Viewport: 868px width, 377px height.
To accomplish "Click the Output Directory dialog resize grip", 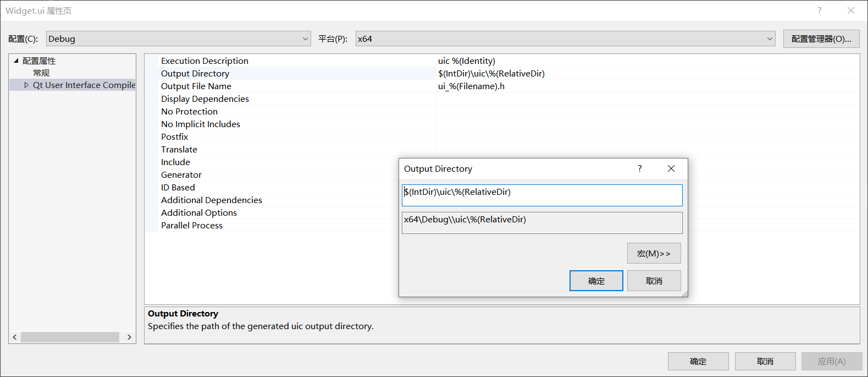I will [x=684, y=294].
